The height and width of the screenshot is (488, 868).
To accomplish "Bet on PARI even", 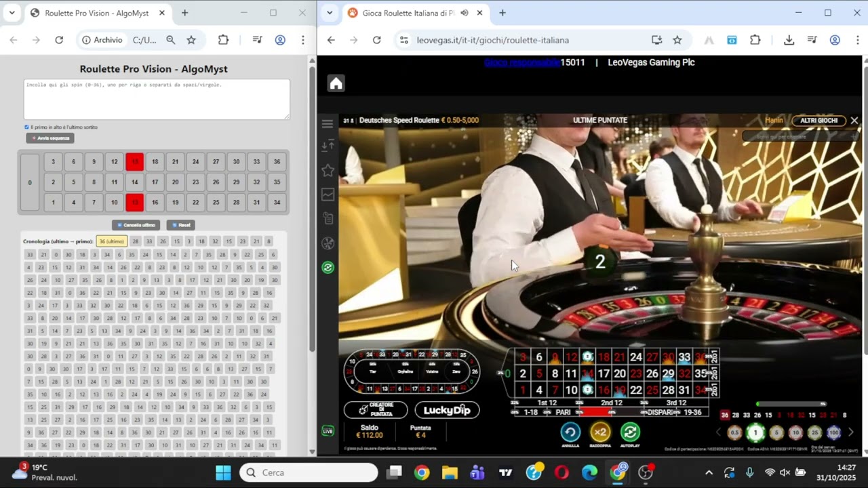I will coord(564,412).
